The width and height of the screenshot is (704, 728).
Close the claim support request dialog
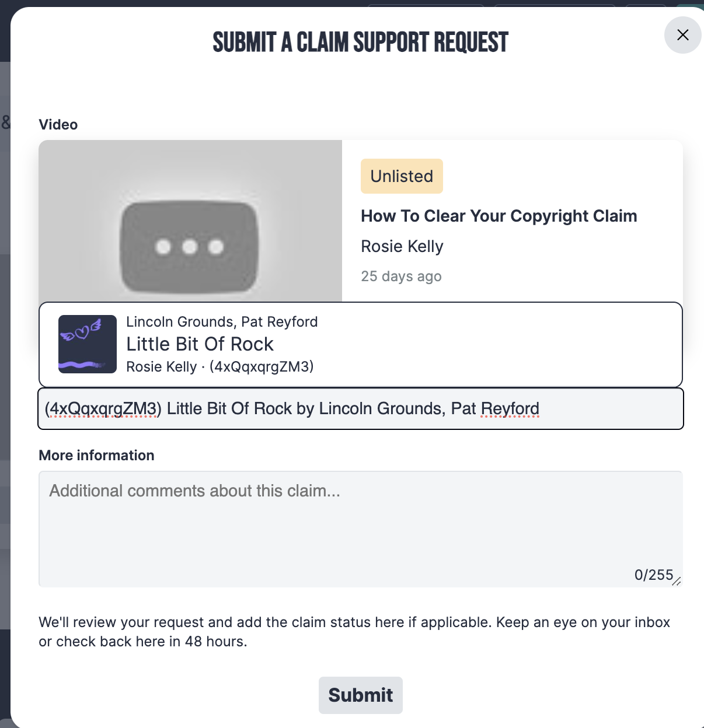click(x=682, y=35)
